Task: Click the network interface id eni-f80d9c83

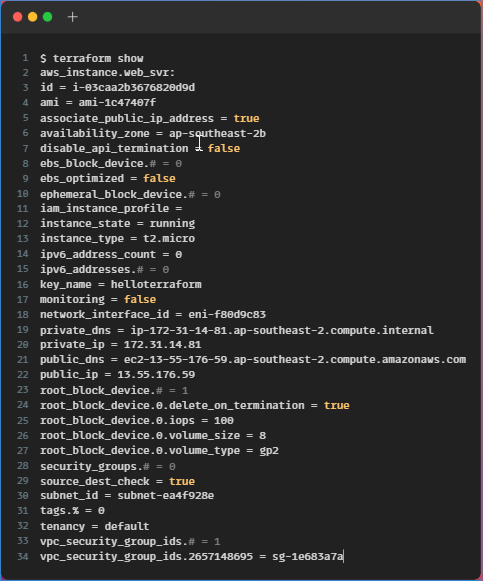Action: (227, 315)
